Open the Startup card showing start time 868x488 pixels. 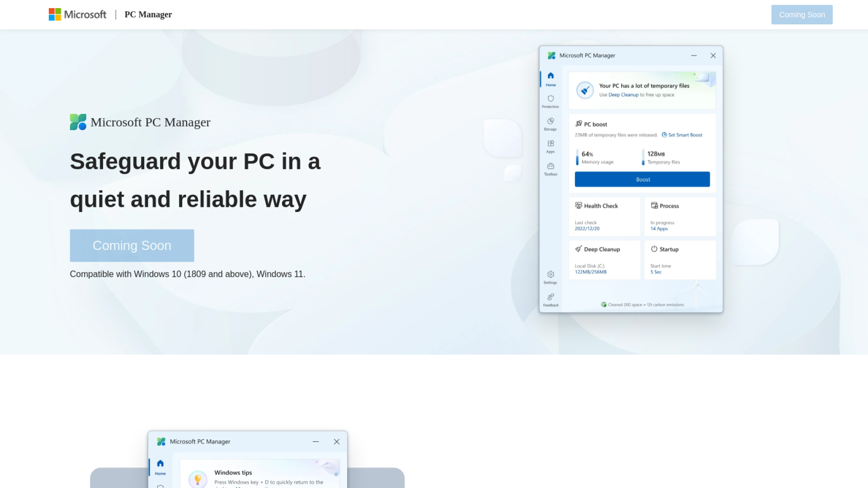click(679, 260)
